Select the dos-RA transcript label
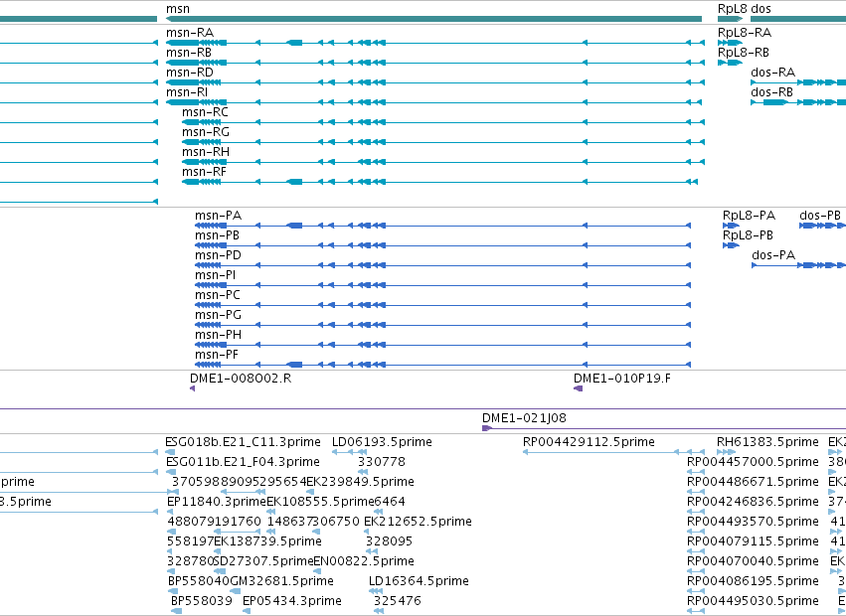The height and width of the screenshot is (616, 846). 773,73
